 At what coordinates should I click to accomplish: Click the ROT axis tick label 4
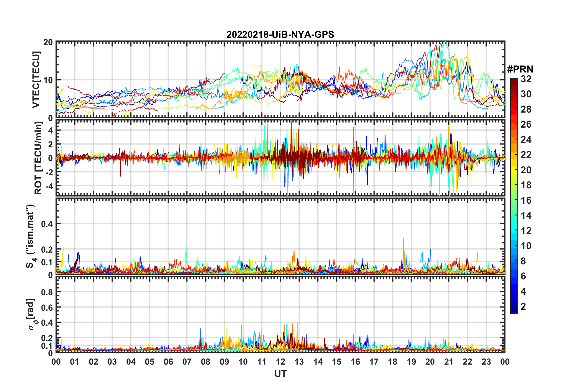(x=51, y=130)
